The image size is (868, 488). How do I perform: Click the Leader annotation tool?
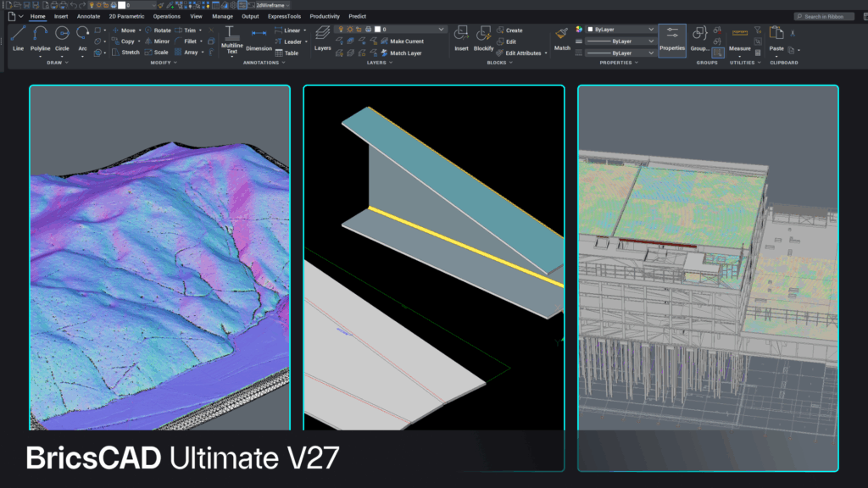pyautogui.click(x=288, y=42)
